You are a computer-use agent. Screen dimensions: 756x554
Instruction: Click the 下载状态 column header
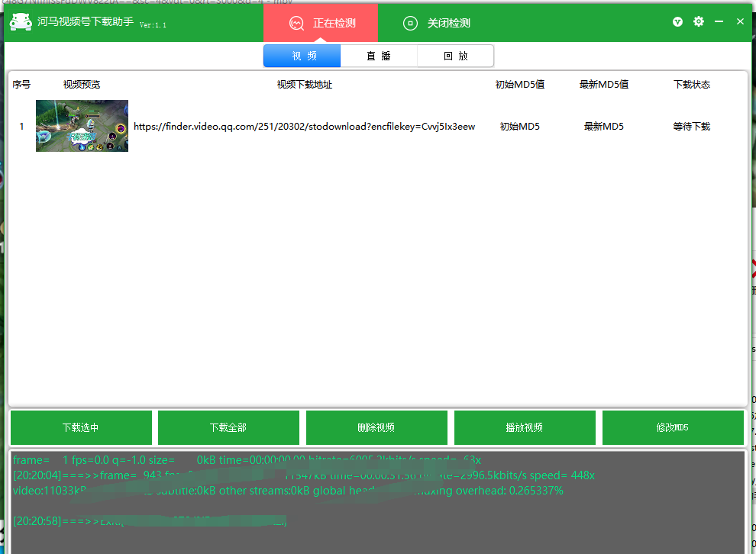(x=691, y=85)
